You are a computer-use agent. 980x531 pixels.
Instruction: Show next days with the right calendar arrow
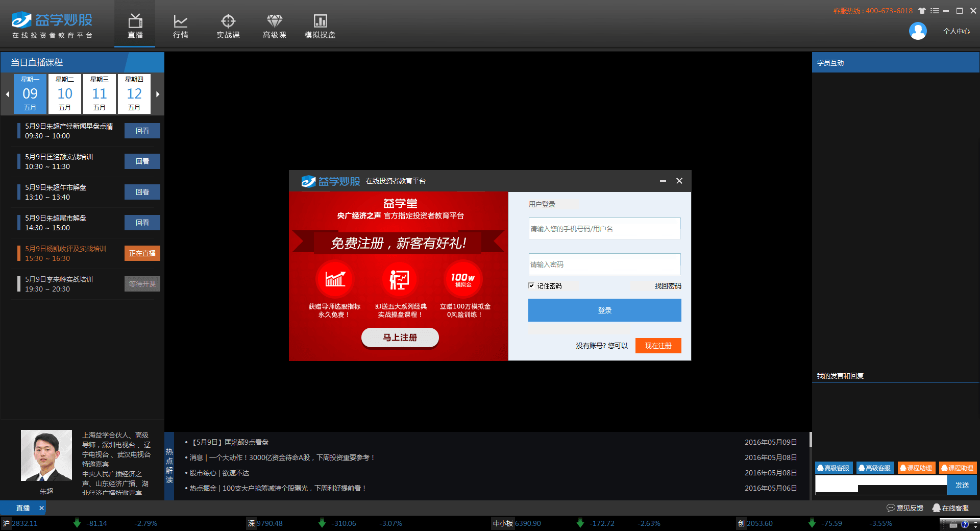(158, 94)
